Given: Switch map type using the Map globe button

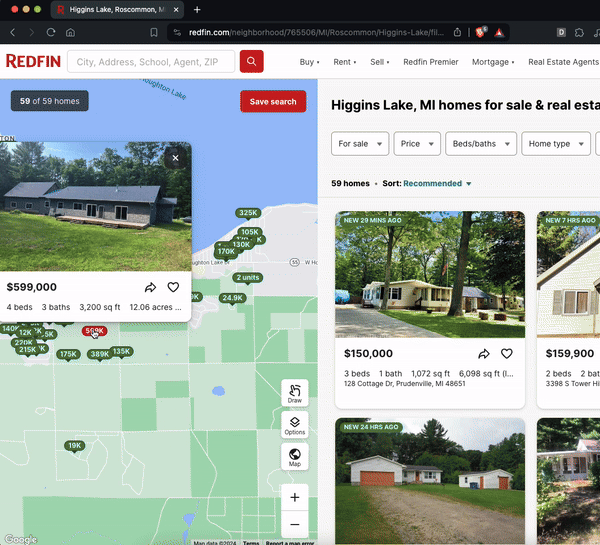Looking at the screenshot, I should pyautogui.click(x=295, y=457).
